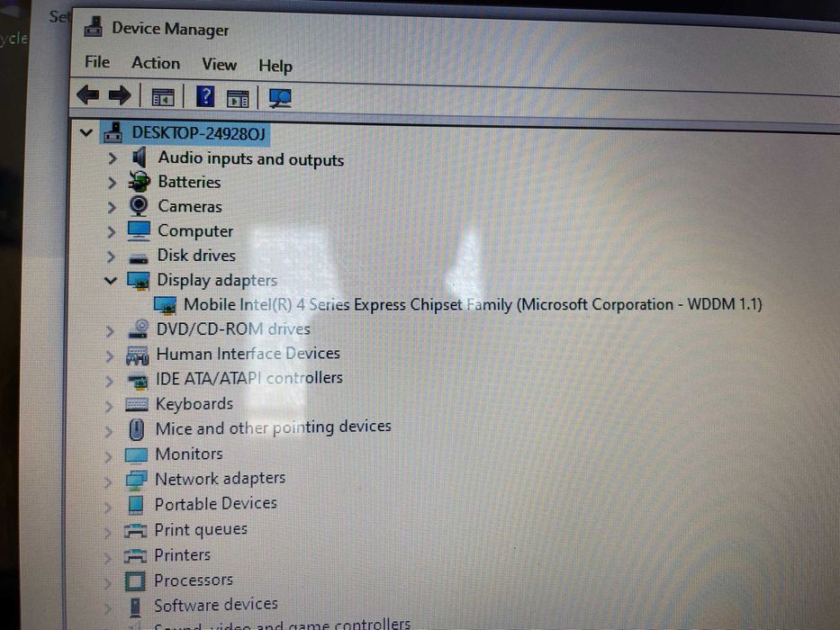
Task: Open the View menu
Action: tap(219, 64)
